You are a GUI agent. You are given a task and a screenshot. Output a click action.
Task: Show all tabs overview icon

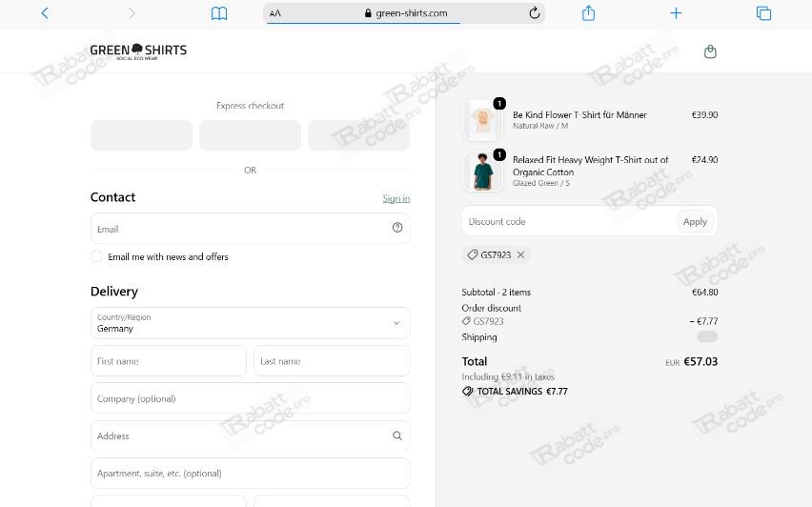(x=763, y=13)
